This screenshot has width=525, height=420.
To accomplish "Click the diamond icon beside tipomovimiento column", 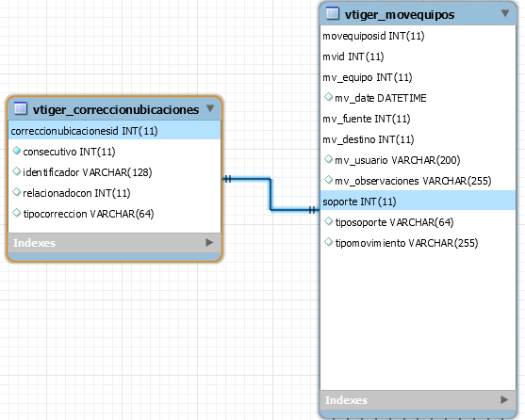I will click(x=328, y=242).
